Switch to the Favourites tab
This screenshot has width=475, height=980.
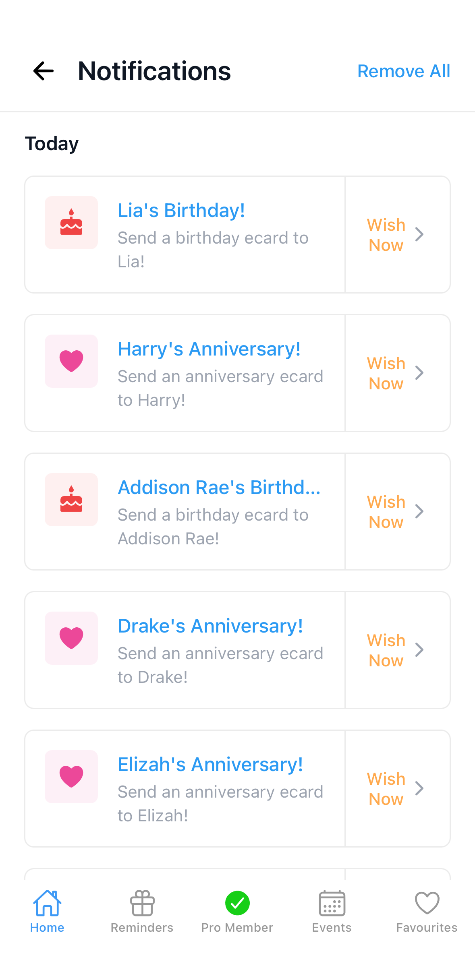[x=427, y=911]
